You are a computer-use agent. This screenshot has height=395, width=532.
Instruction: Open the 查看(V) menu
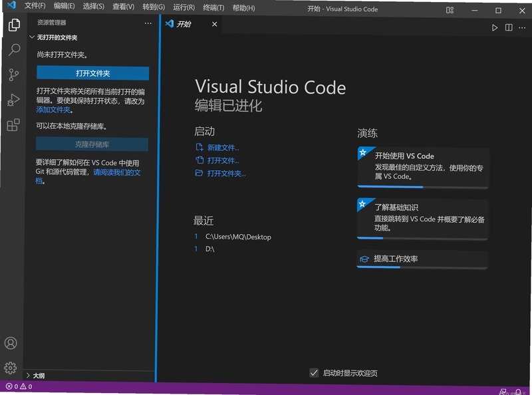point(124,7)
